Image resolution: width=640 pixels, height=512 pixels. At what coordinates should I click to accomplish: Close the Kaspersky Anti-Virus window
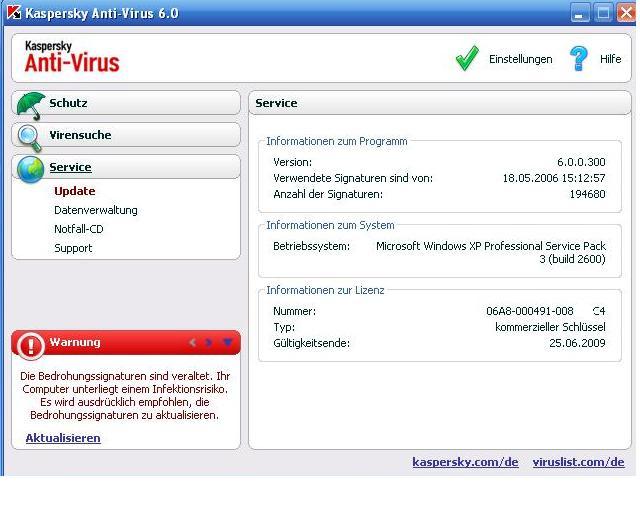pos(626,13)
